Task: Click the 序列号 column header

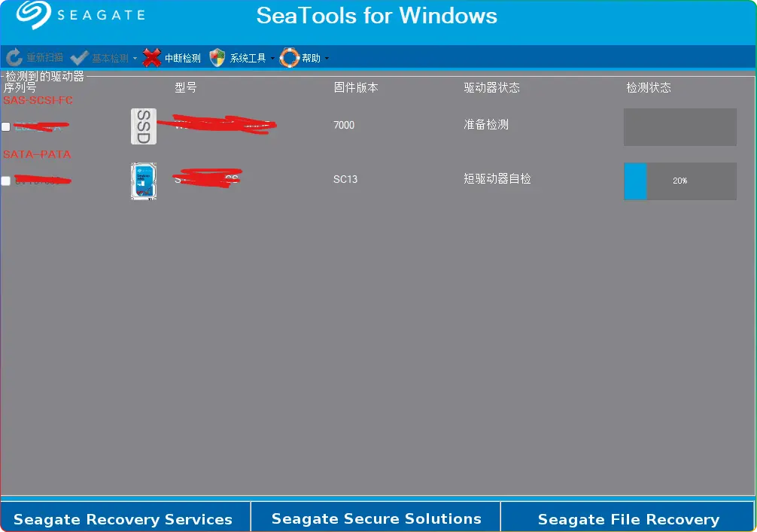Action: [x=20, y=87]
